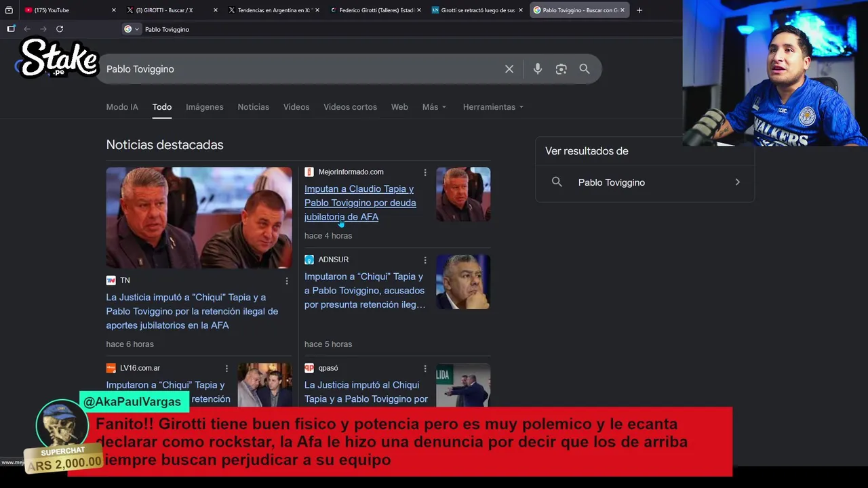Submit search using the magnifying glass icon
Image resolution: width=868 pixels, height=488 pixels.
pyautogui.click(x=585, y=69)
